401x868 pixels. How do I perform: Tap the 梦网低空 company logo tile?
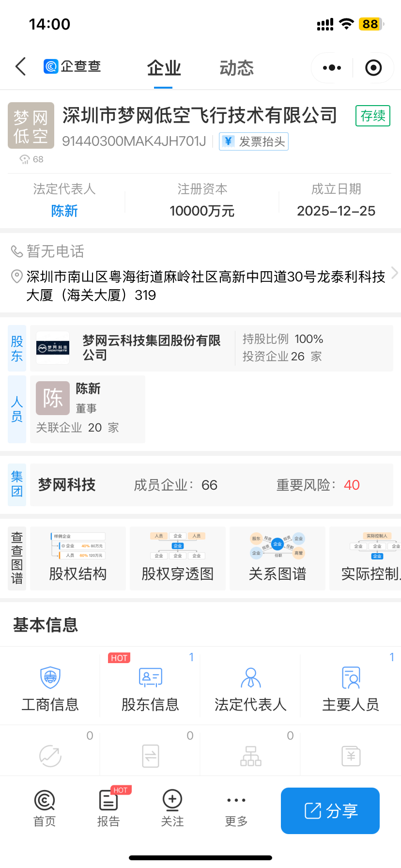pyautogui.click(x=31, y=125)
